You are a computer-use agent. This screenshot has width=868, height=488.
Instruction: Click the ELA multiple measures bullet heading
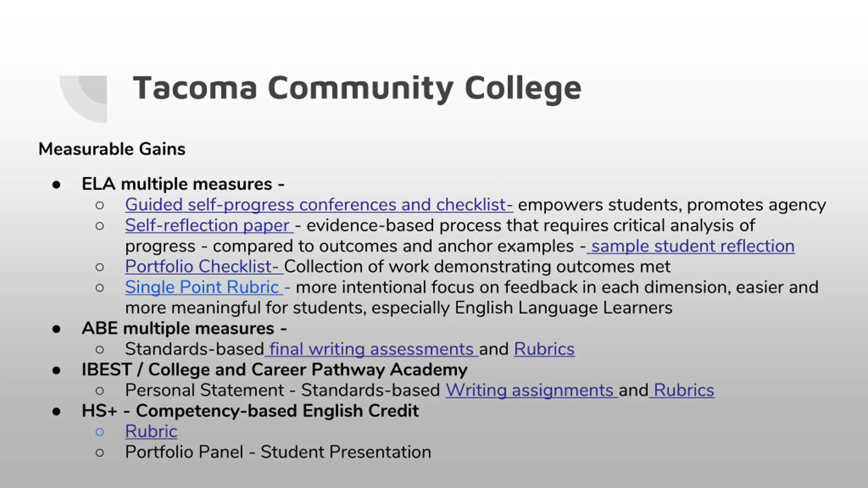pyautogui.click(x=183, y=184)
